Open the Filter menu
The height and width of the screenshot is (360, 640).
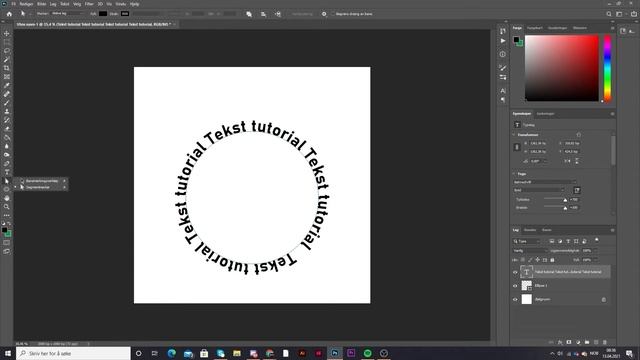(89, 4)
